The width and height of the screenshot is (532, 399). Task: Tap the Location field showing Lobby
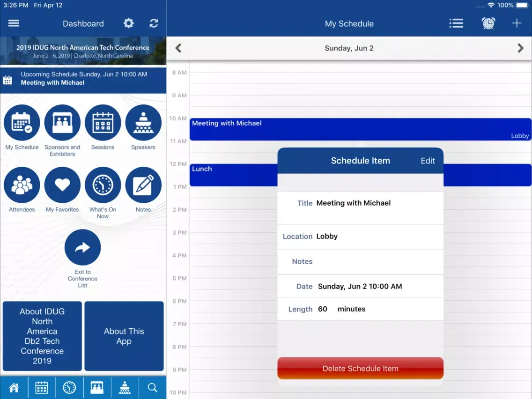click(x=360, y=236)
